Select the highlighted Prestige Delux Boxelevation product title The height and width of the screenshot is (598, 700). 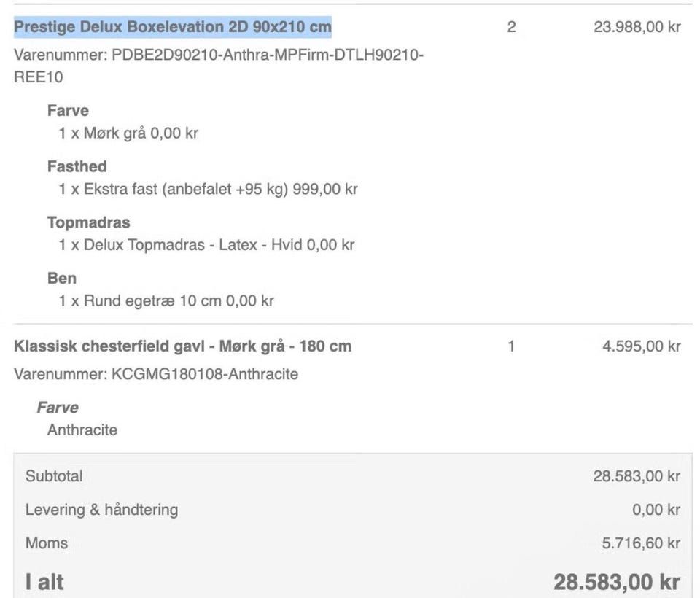(x=173, y=27)
